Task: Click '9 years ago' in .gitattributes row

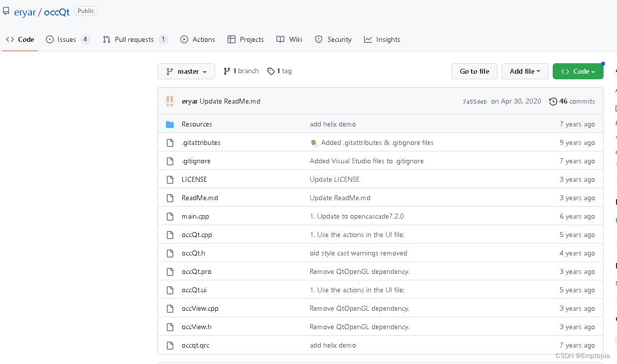Action: (x=577, y=142)
